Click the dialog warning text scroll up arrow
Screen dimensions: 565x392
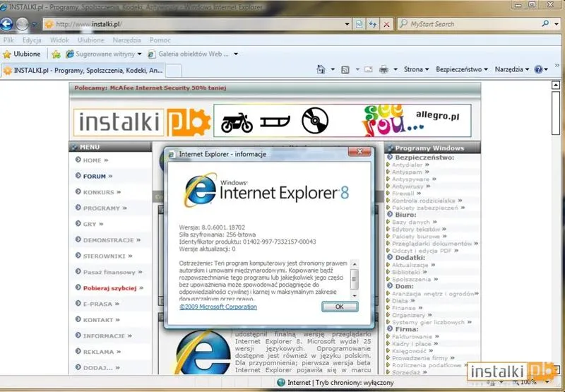(355, 264)
